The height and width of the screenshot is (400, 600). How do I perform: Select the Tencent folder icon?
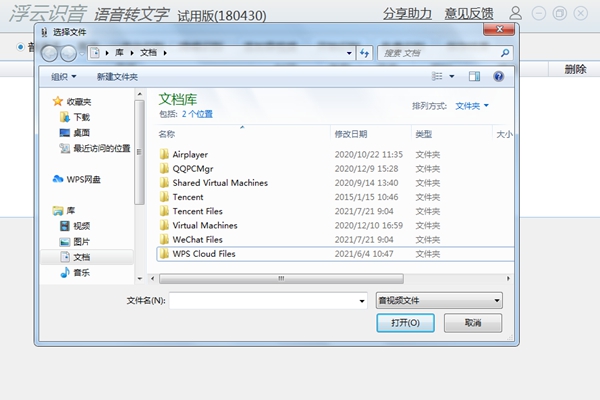pos(164,197)
